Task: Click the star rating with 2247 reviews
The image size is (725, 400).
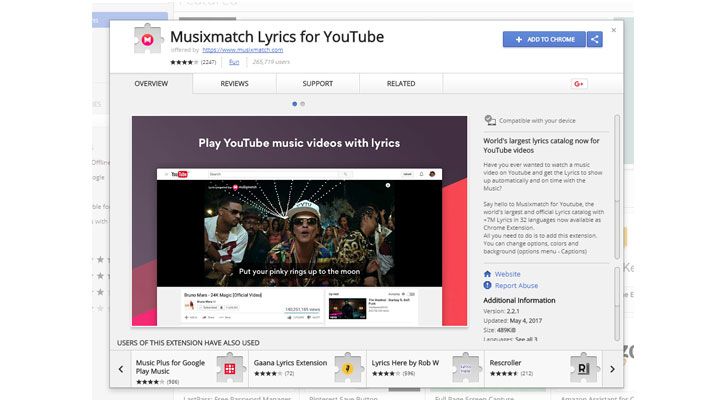Action: (193, 62)
